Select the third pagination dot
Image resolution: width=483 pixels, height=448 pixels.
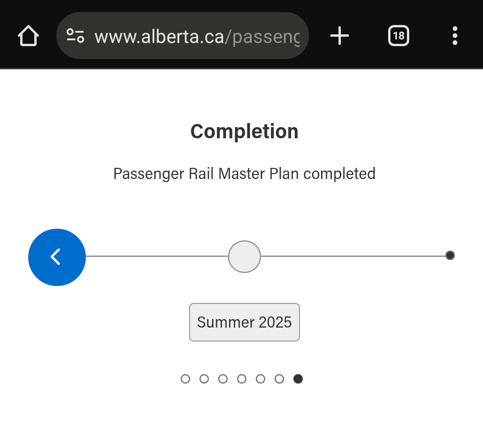pos(223,379)
